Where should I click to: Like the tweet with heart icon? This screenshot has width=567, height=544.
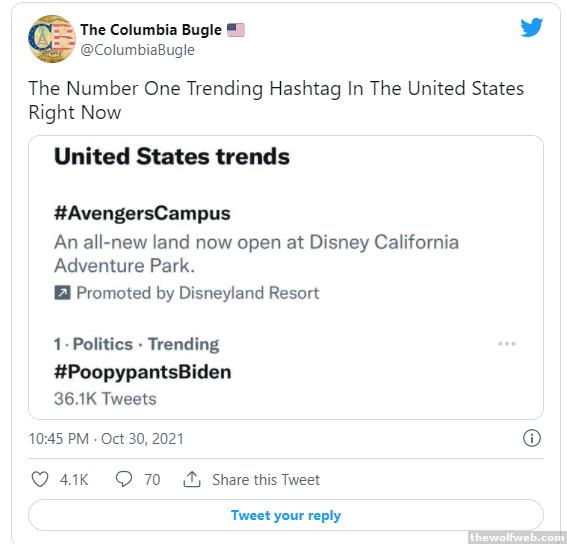point(40,480)
